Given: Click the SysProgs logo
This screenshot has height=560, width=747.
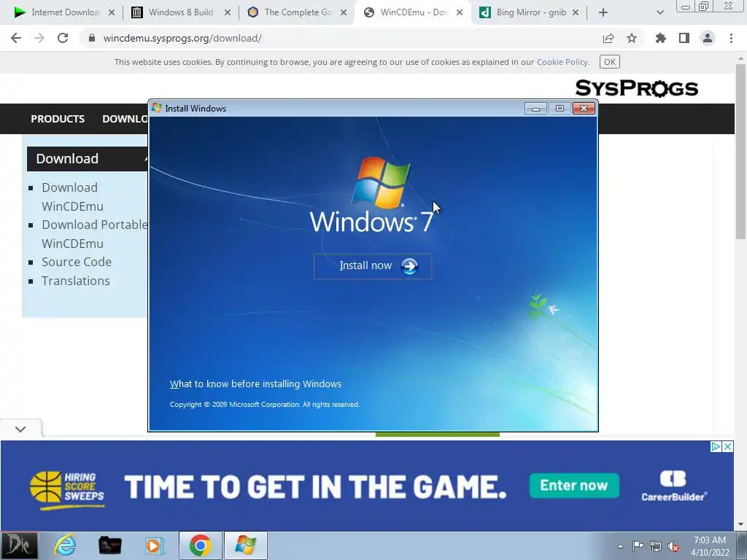Looking at the screenshot, I should (x=636, y=88).
